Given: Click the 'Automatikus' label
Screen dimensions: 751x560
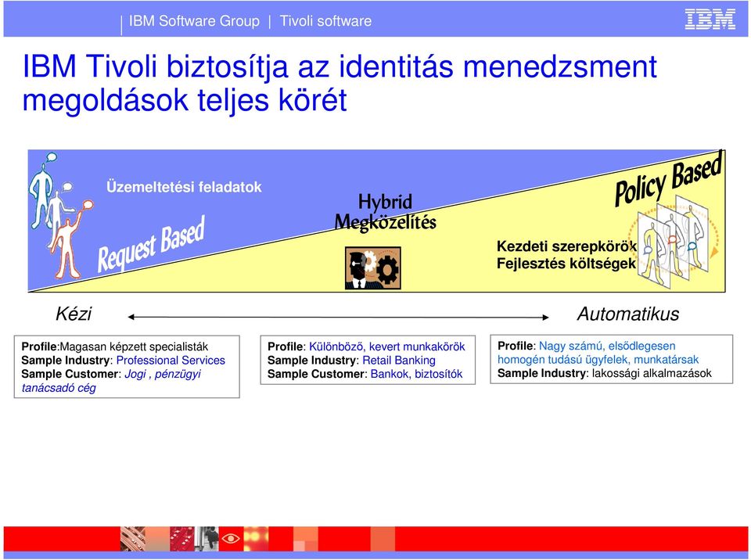Looking at the screenshot, I should point(628,314).
